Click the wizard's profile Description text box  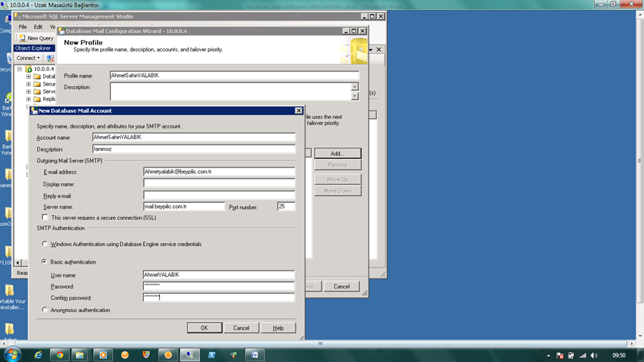pos(230,91)
